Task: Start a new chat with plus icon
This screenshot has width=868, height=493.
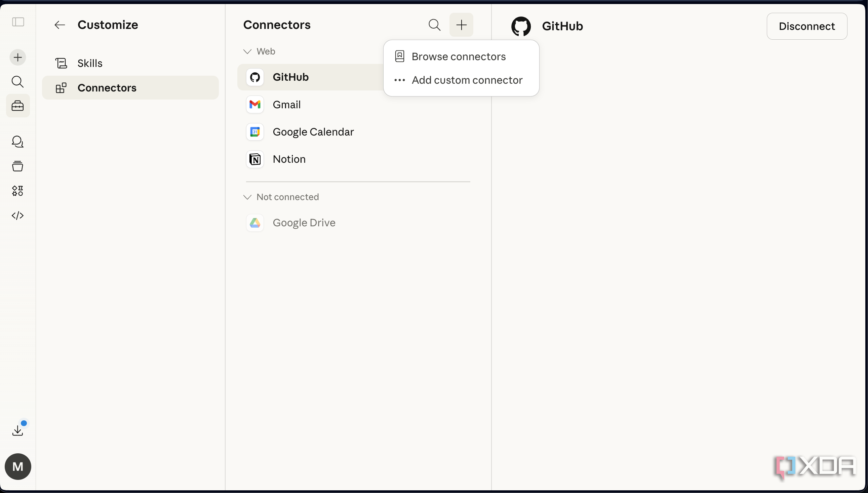Action: [17, 57]
